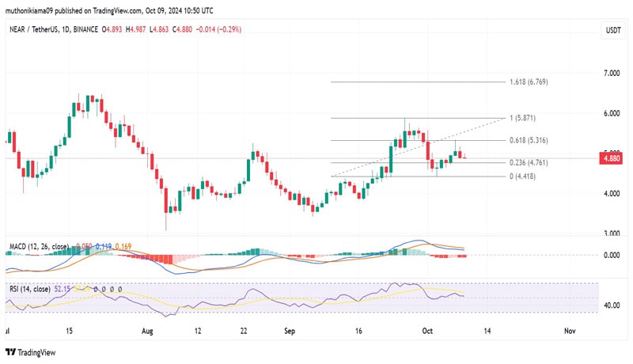Click the H4.987 high price value
Image resolution: width=633 pixels, height=364 pixels.
tap(135, 29)
